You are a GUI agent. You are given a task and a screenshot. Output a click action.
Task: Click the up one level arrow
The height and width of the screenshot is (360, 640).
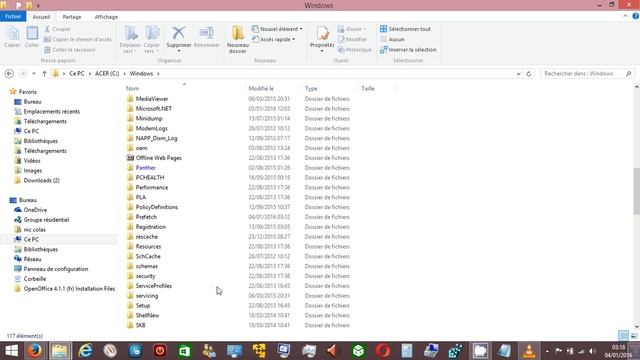pos(44,73)
